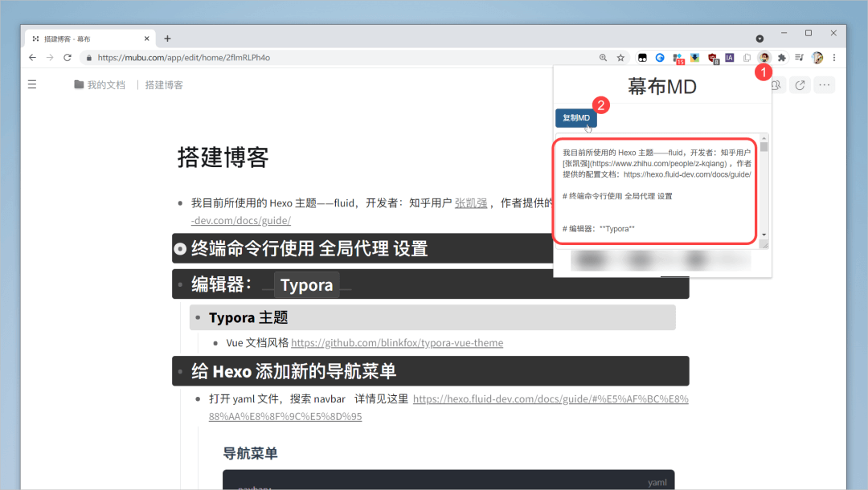Click the 搭建博客 breadcrumb
868x490 pixels.
point(164,84)
